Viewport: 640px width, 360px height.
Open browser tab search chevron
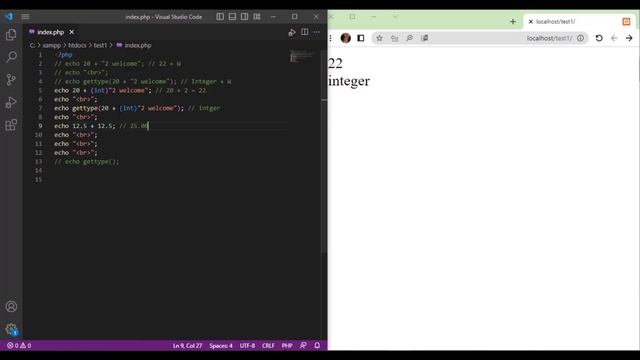tap(395, 17)
